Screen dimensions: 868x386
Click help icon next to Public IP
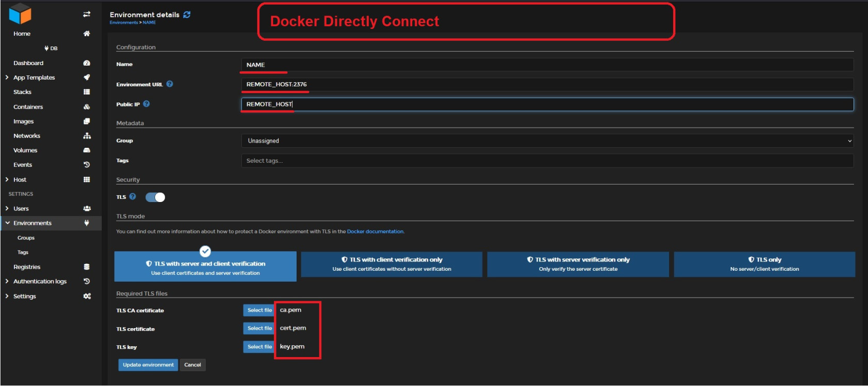[146, 104]
